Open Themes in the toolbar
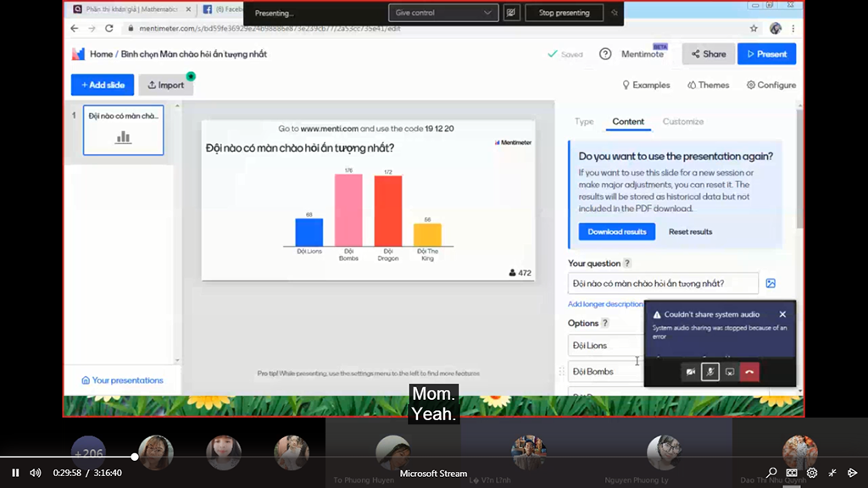This screenshot has width=868, height=488. [x=708, y=86]
